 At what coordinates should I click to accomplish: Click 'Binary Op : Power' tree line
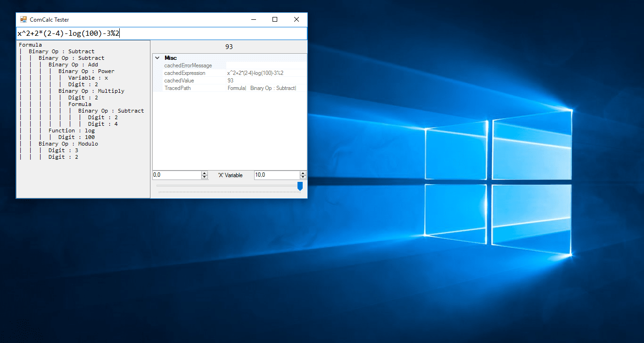[x=86, y=71]
